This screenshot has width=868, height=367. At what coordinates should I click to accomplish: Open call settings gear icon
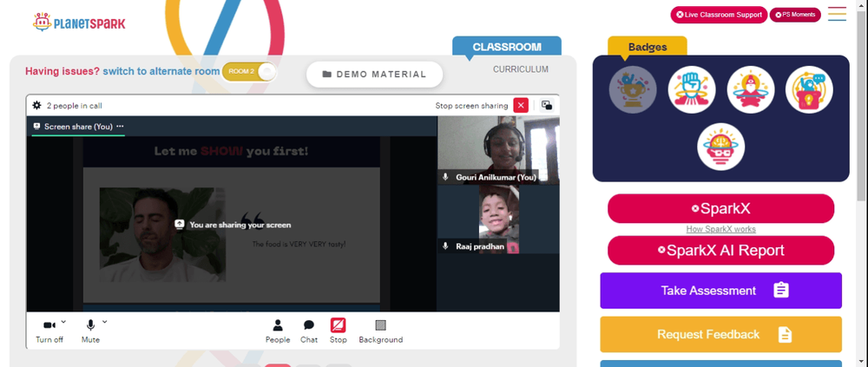click(36, 105)
